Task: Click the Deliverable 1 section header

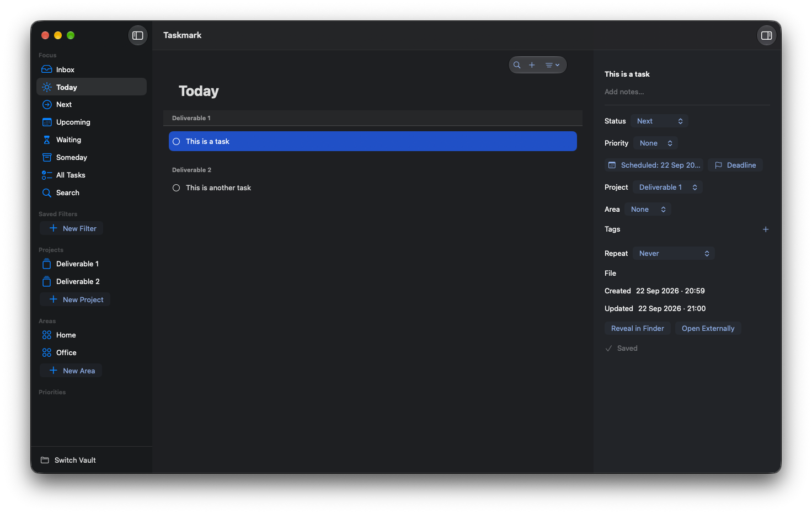Action: coord(373,118)
